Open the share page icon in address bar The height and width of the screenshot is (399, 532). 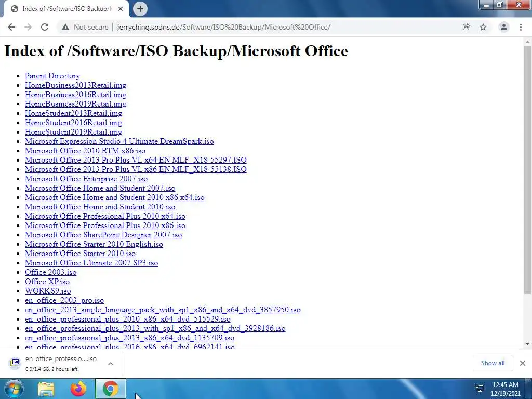pyautogui.click(x=466, y=27)
